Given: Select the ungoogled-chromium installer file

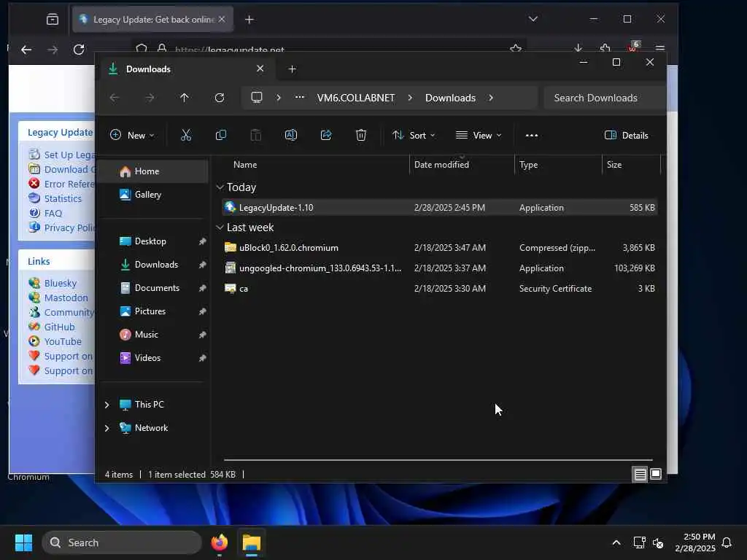Looking at the screenshot, I should (x=440, y=268).
